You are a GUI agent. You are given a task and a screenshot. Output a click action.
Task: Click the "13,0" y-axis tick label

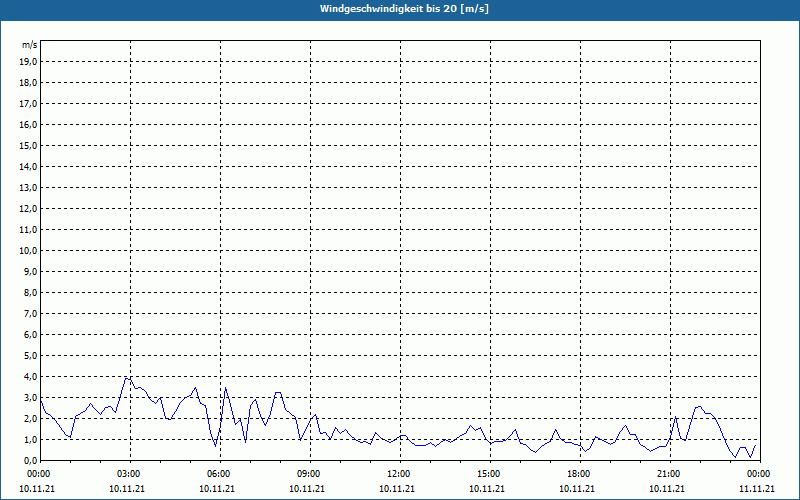[29, 187]
